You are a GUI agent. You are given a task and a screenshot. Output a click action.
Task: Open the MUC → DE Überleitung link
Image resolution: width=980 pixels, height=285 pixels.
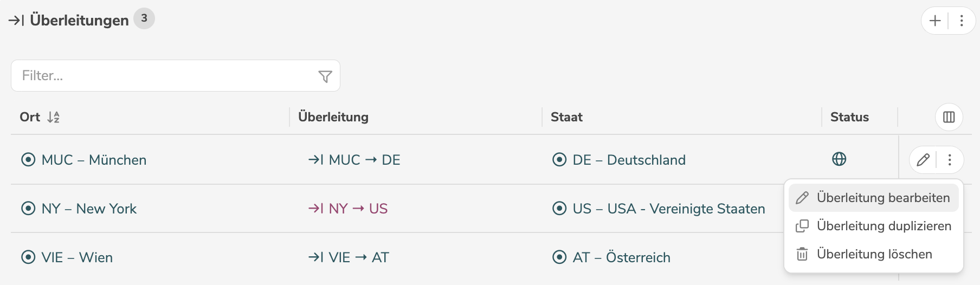[354, 160]
